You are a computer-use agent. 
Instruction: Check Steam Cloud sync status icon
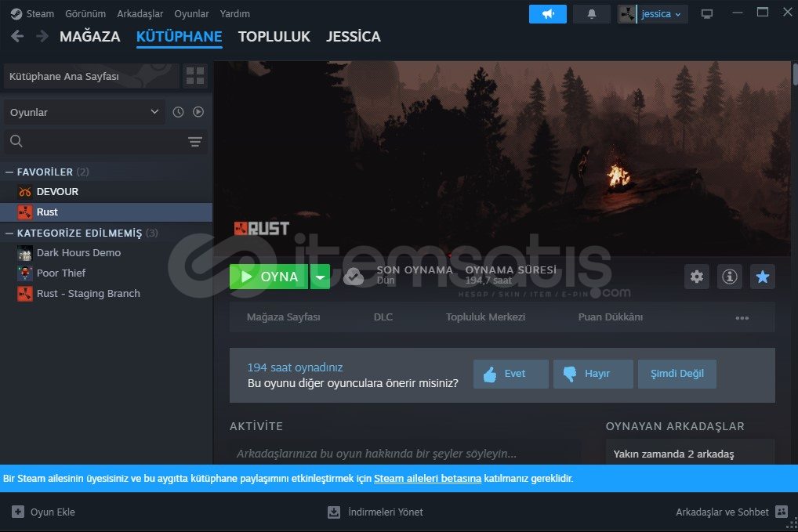pyautogui.click(x=354, y=277)
